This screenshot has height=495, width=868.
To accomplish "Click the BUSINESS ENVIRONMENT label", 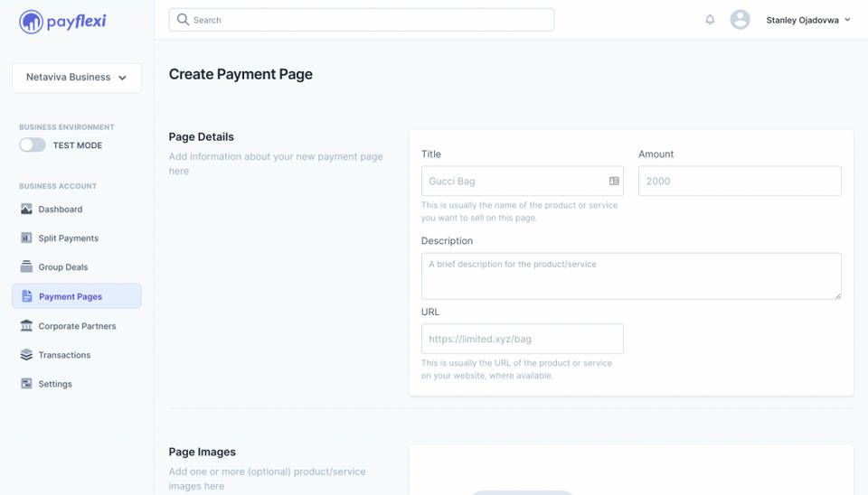I will [67, 126].
